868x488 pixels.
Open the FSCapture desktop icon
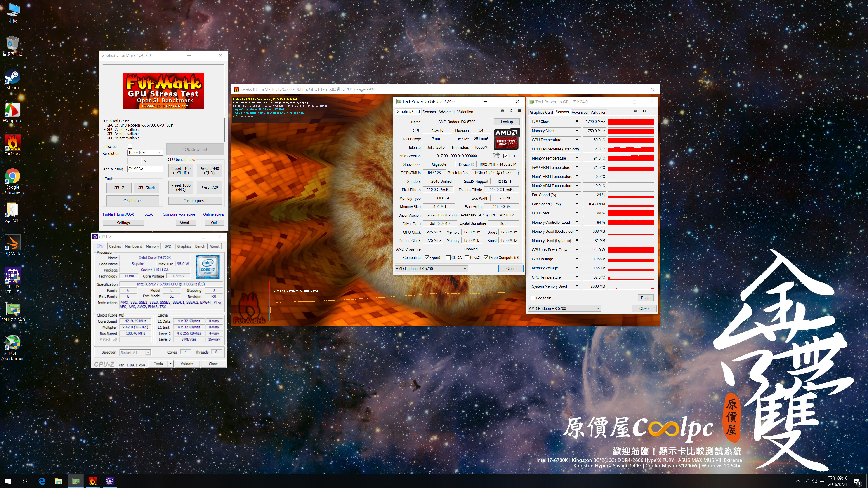pyautogui.click(x=12, y=113)
